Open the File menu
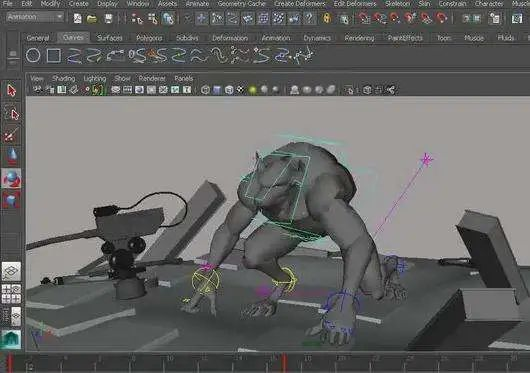 [x=7, y=4]
